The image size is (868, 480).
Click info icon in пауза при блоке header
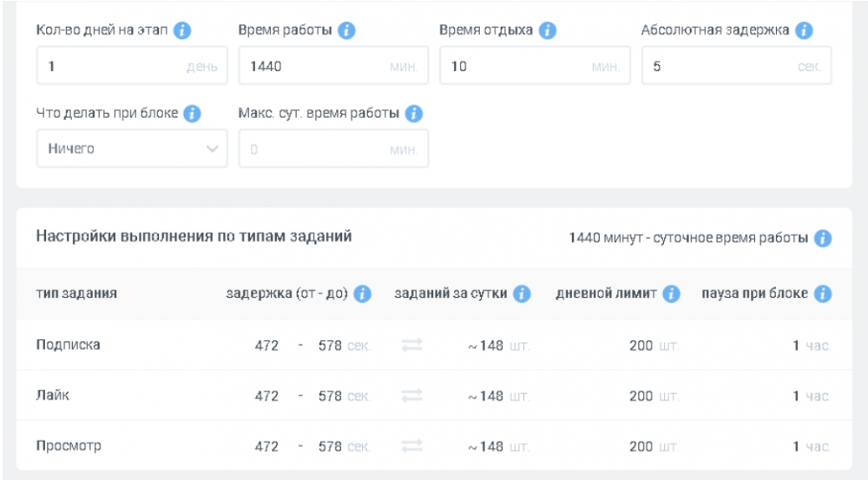point(823,294)
